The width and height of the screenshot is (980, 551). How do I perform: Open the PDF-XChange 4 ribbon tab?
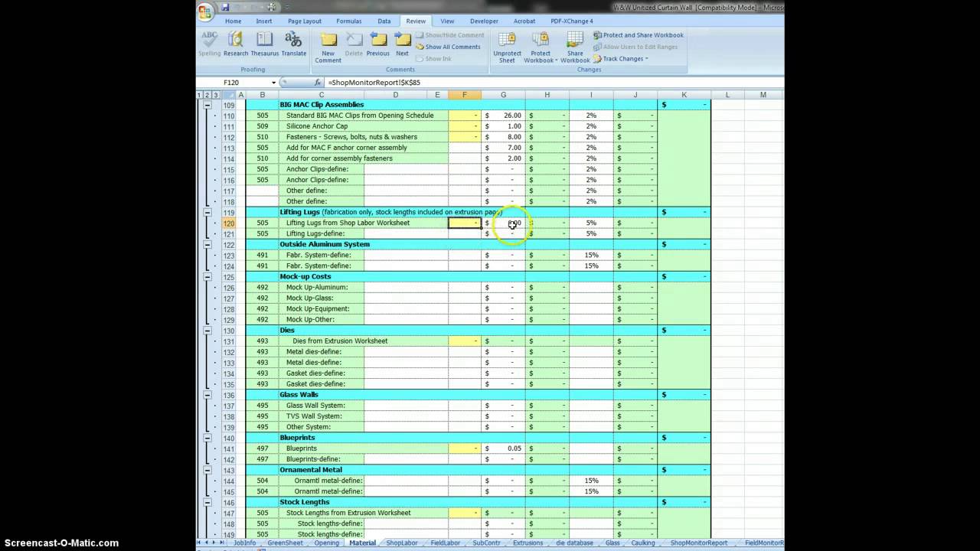tap(572, 21)
